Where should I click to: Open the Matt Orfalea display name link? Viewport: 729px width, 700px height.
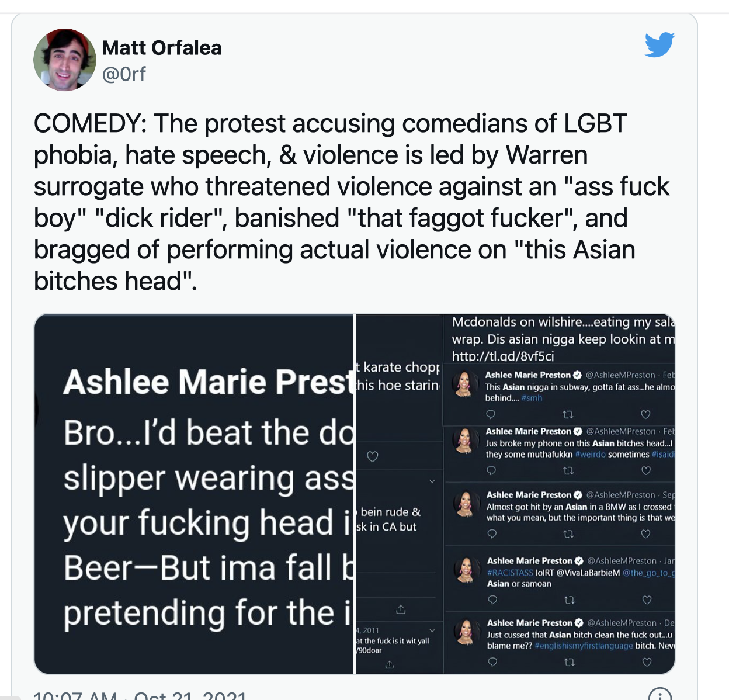(162, 47)
